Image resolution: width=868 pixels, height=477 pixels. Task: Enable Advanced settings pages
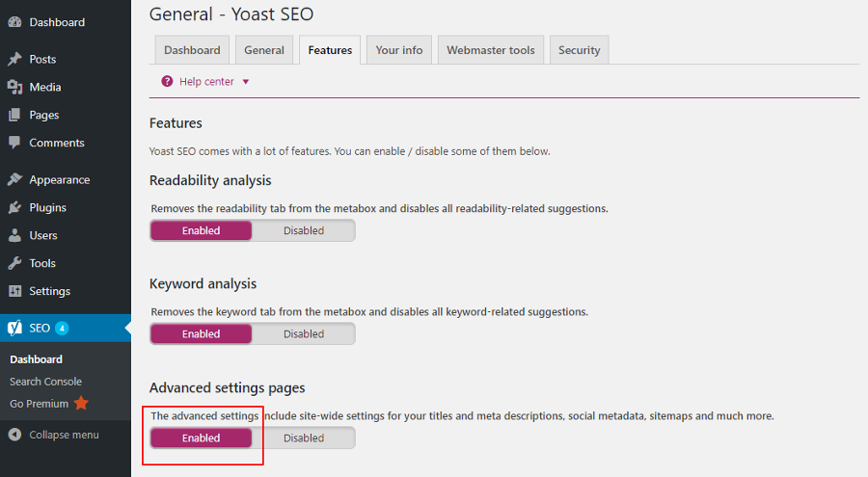(201, 437)
